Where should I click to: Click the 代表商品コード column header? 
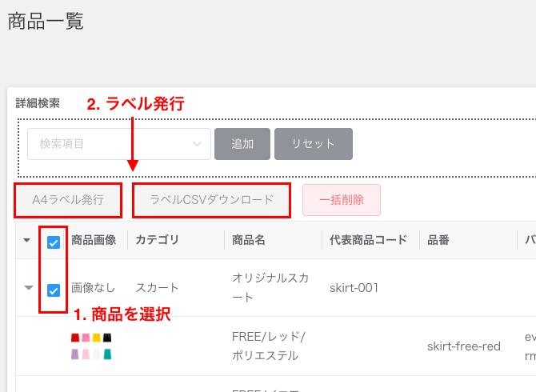click(369, 240)
